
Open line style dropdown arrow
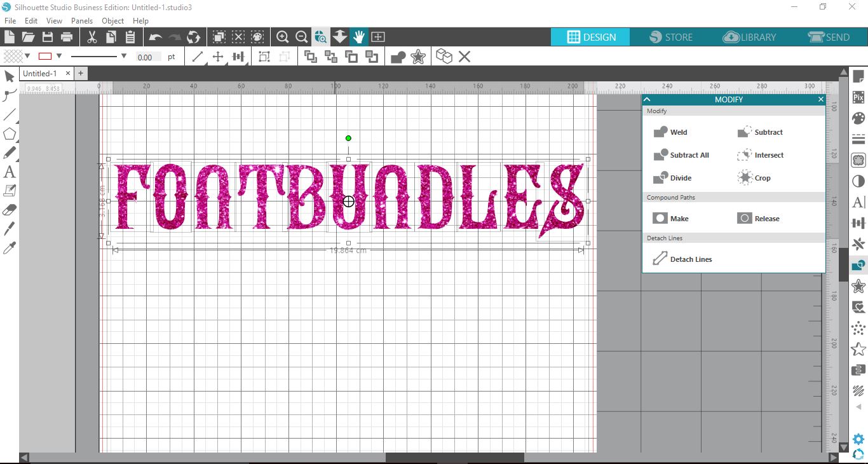pos(123,57)
